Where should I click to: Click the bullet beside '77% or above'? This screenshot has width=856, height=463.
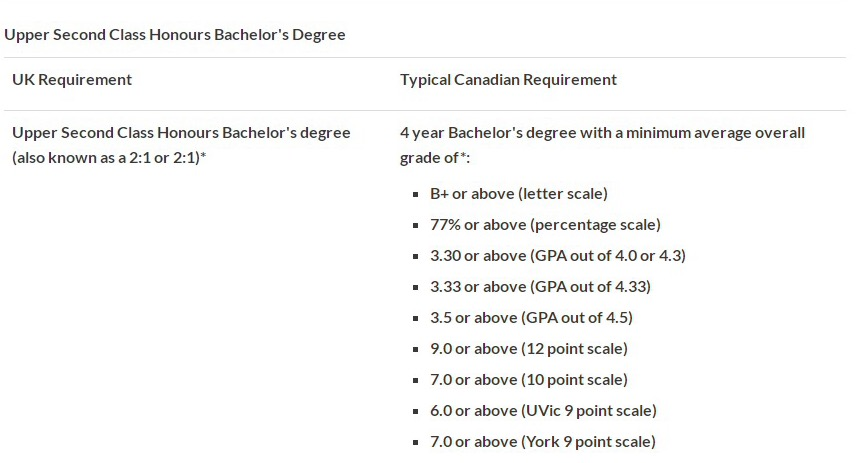coord(416,226)
